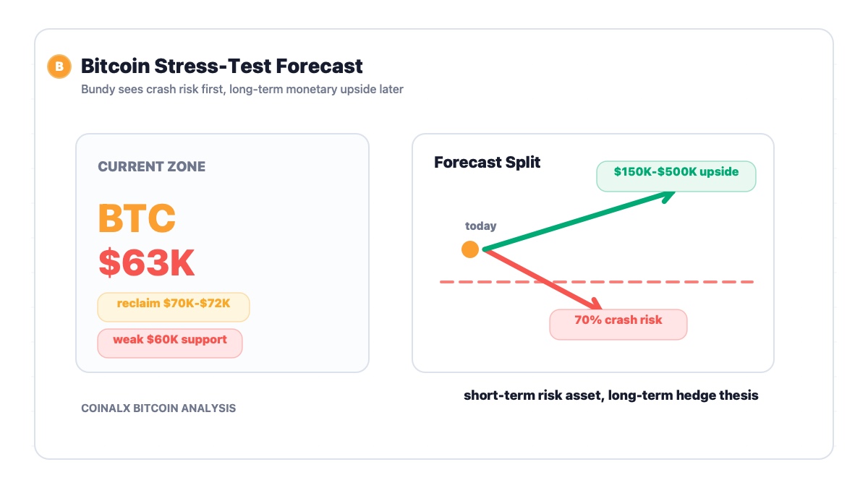This screenshot has width=868, height=488.
Task: Click the green upside arrow head
Action: [667, 195]
